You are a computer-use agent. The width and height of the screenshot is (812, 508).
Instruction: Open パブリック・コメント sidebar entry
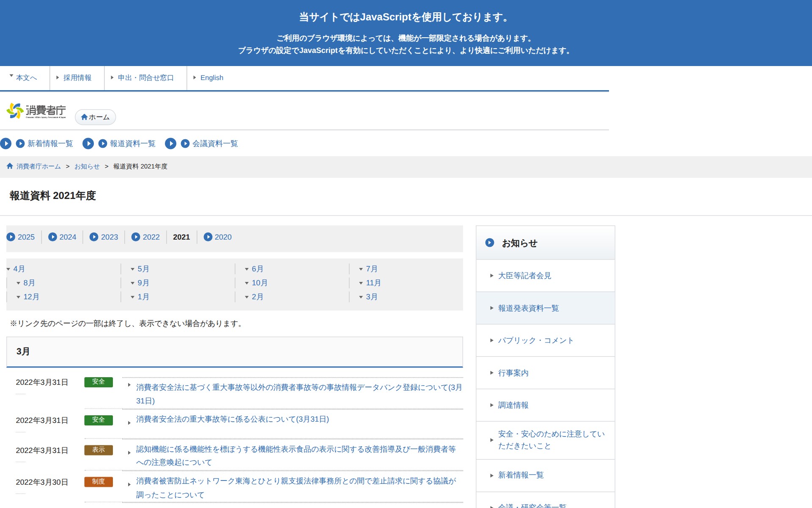[535, 340]
